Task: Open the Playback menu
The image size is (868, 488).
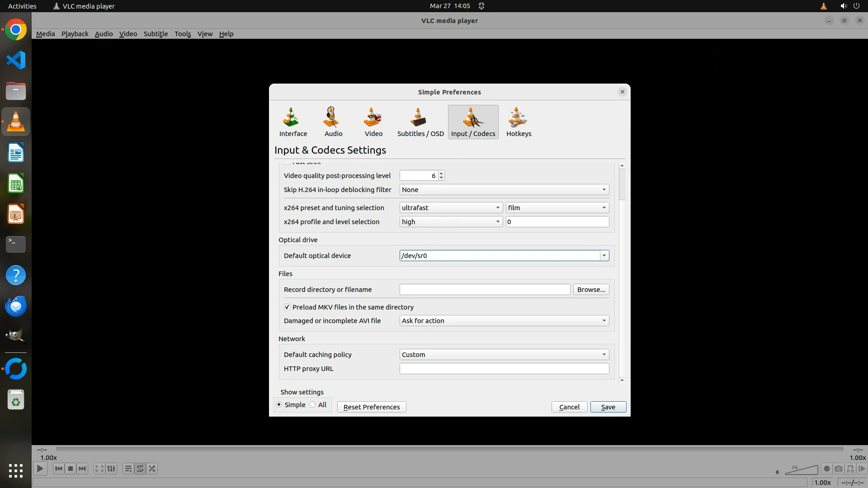Action: coord(75,34)
